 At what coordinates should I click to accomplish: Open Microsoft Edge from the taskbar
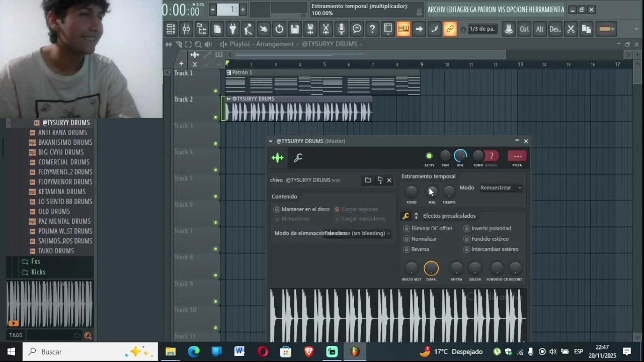coord(194,352)
